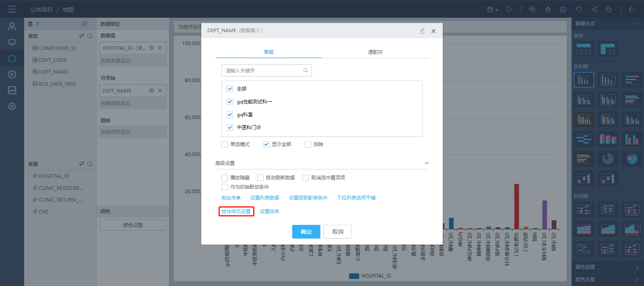Click 公共项目 breadcrumb

[x=41, y=10]
